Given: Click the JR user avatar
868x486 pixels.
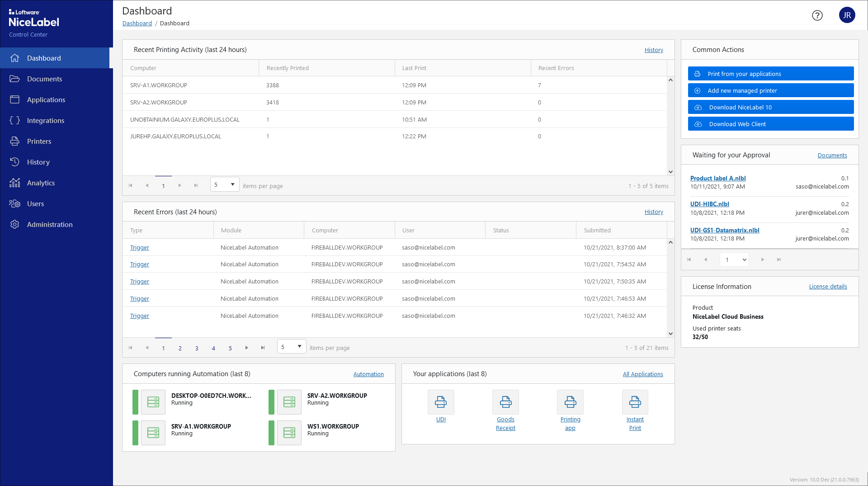Looking at the screenshot, I should tap(847, 15).
